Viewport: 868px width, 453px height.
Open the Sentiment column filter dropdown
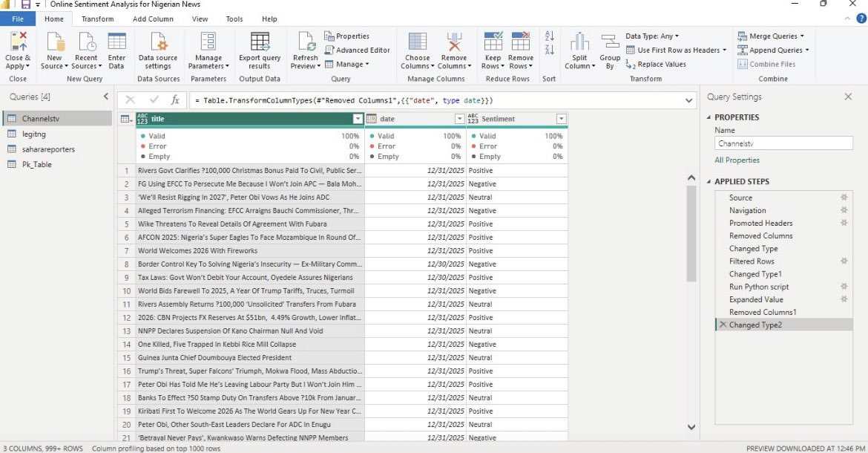562,119
